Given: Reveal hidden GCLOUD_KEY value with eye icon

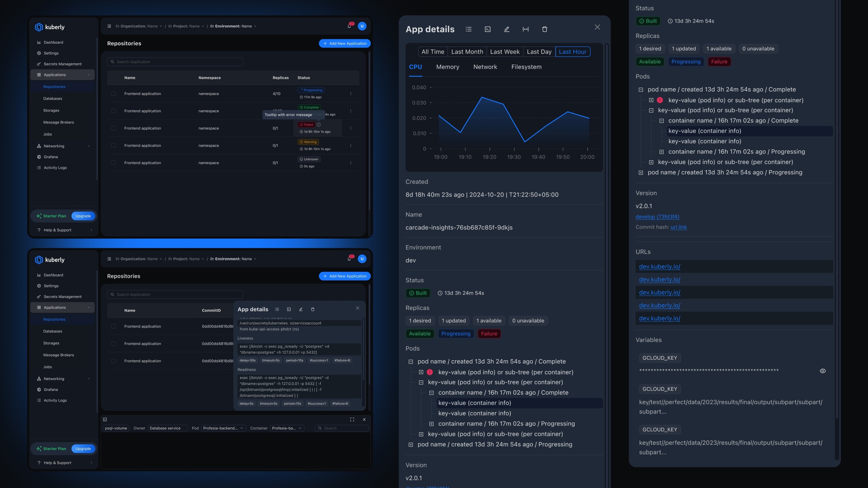Looking at the screenshot, I should tap(822, 371).
